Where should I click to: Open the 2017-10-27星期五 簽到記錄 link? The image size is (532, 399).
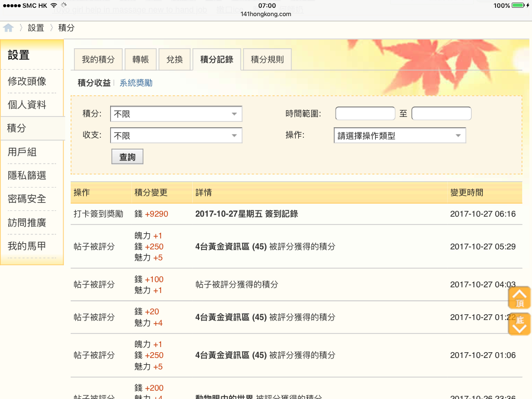click(x=246, y=214)
